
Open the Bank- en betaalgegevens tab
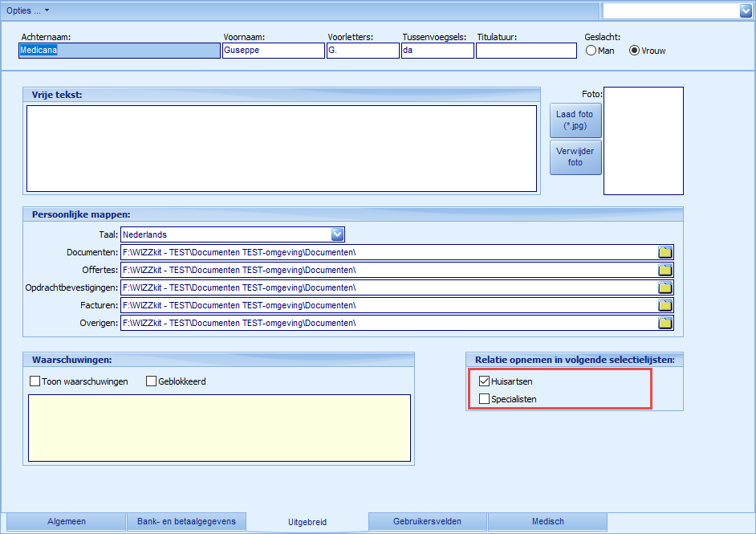[186, 521]
